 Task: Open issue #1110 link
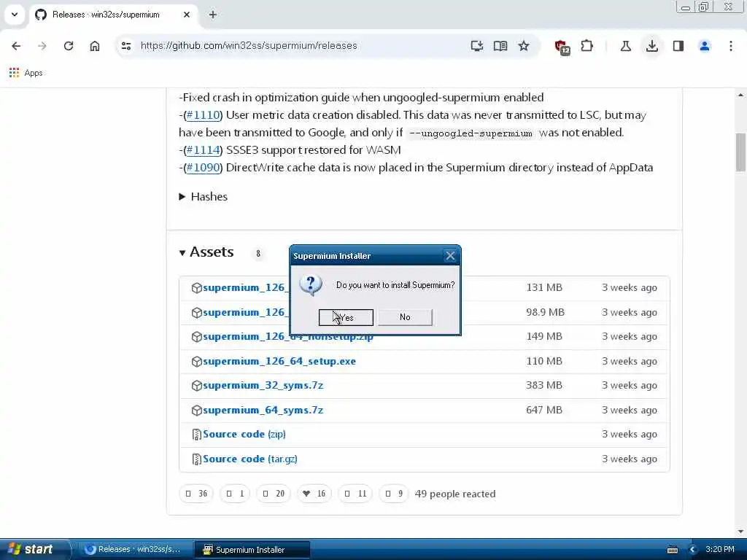203,114
